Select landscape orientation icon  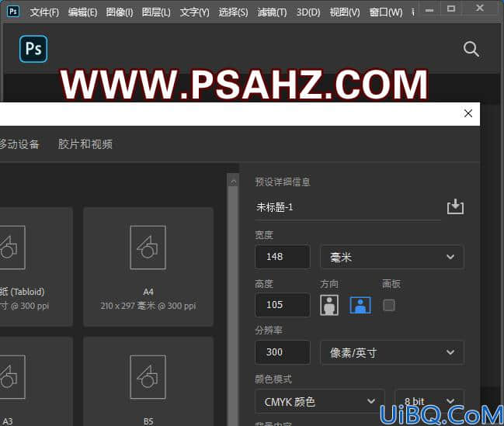click(x=360, y=305)
